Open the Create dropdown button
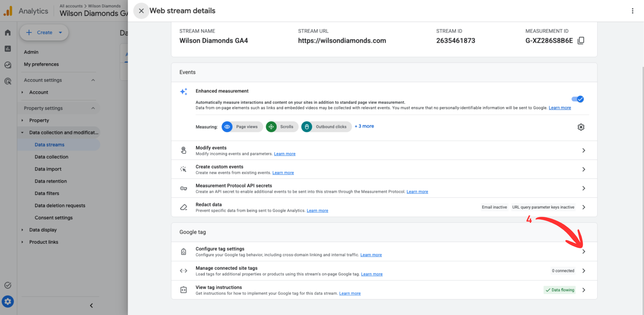The height and width of the screenshot is (315, 644). point(44,32)
